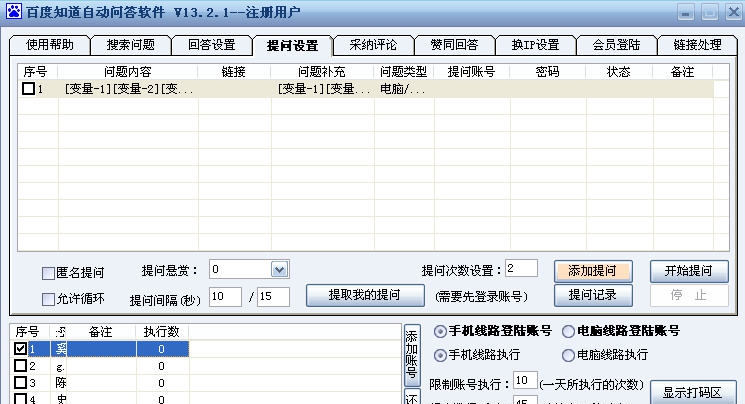
Task: Click the question table 备注 column header
Action: tap(683, 72)
